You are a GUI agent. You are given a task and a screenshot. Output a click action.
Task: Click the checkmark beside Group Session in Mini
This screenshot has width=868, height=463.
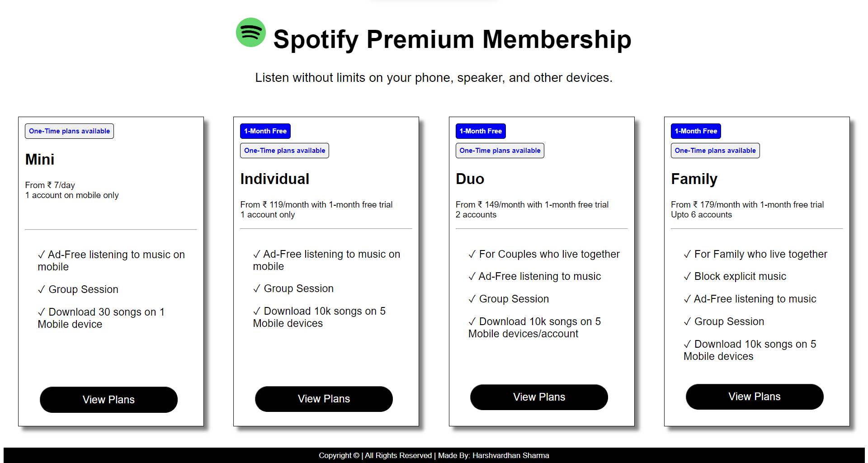click(x=42, y=289)
